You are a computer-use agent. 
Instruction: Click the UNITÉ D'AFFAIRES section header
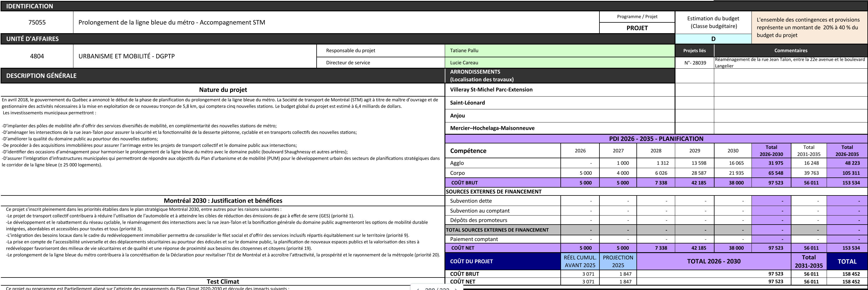[x=32, y=39]
